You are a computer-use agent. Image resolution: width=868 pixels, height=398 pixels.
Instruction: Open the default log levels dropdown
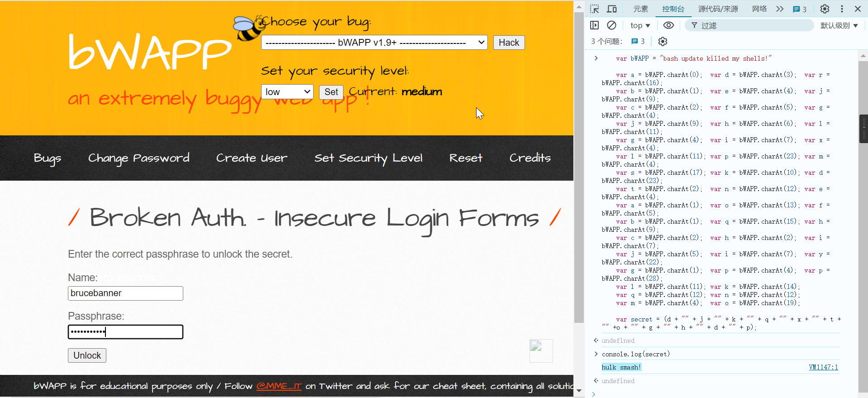click(839, 25)
